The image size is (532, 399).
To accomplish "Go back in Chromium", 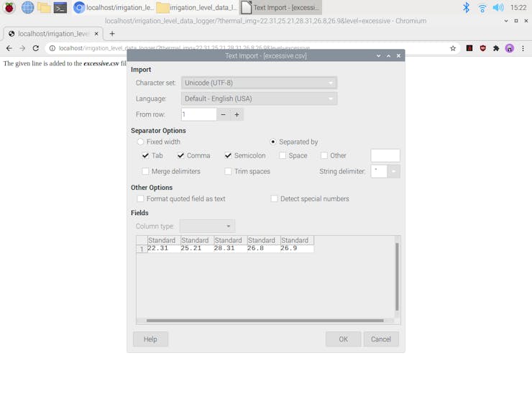I will click(x=9, y=48).
